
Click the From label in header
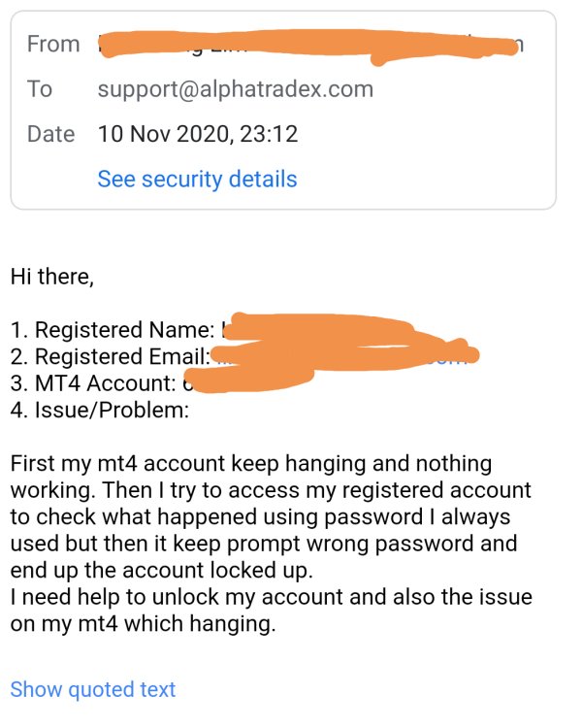click(53, 44)
